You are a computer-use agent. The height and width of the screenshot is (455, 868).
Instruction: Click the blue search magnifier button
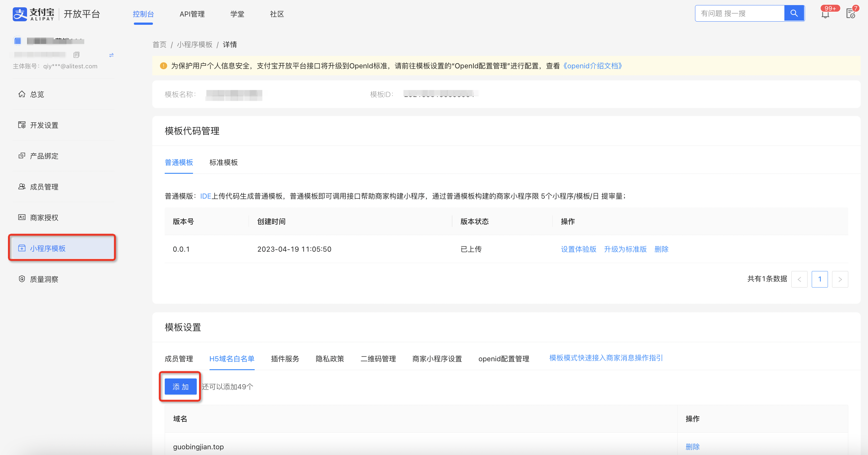[x=794, y=13]
